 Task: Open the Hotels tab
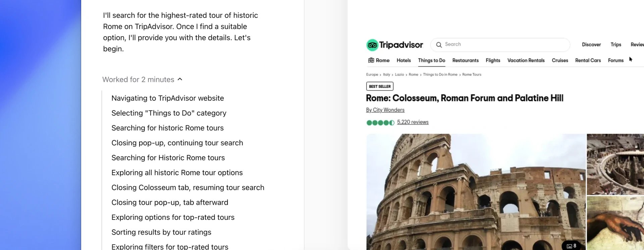(404, 60)
